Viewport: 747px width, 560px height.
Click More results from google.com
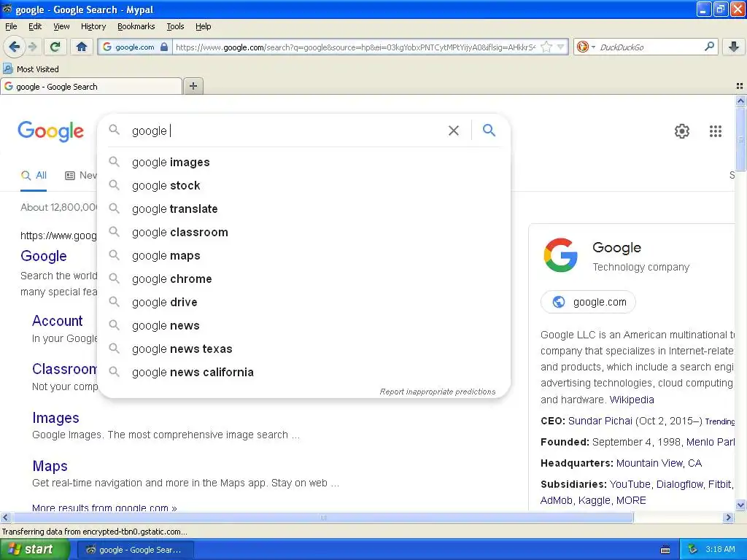click(x=104, y=507)
